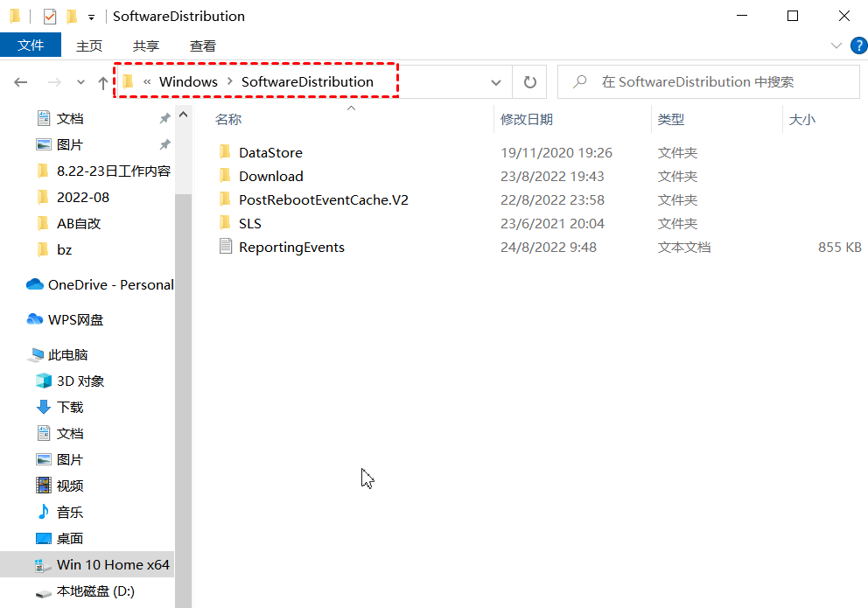Click the Back navigation arrow
868x608 pixels.
[x=20, y=82]
